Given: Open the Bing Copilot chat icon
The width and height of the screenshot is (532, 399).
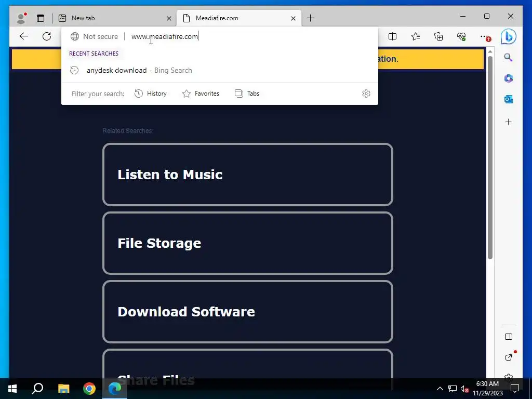Looking at the screenshot, I should pyautogui.click(x=508, y=37).
